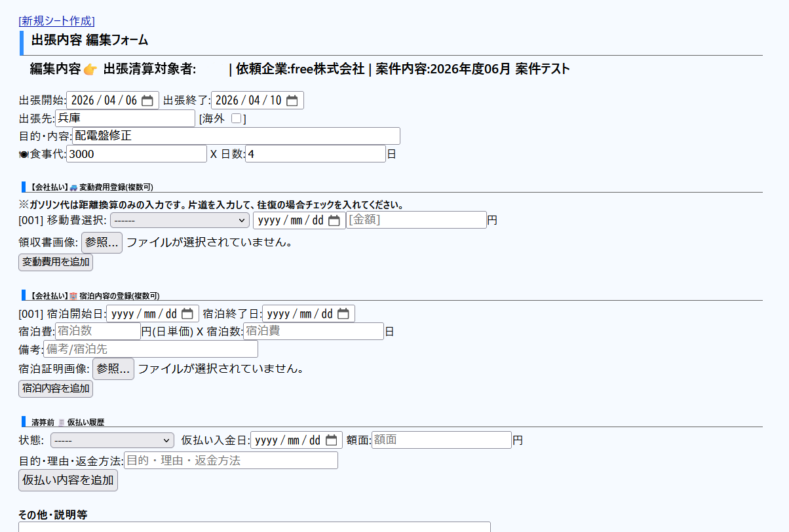Open calendar icon in 移動費 date field
789x532 pixels.
pos(334,221)
